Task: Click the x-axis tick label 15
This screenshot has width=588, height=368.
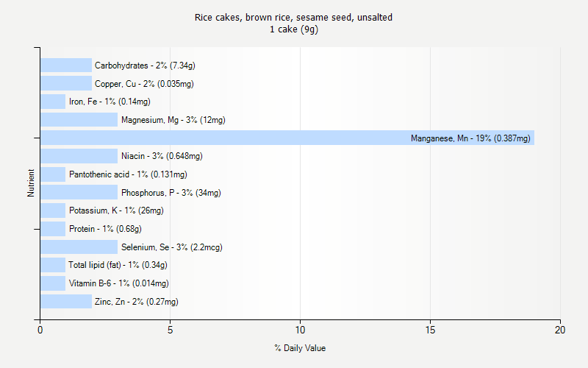Action: click(x=430, y=330)
